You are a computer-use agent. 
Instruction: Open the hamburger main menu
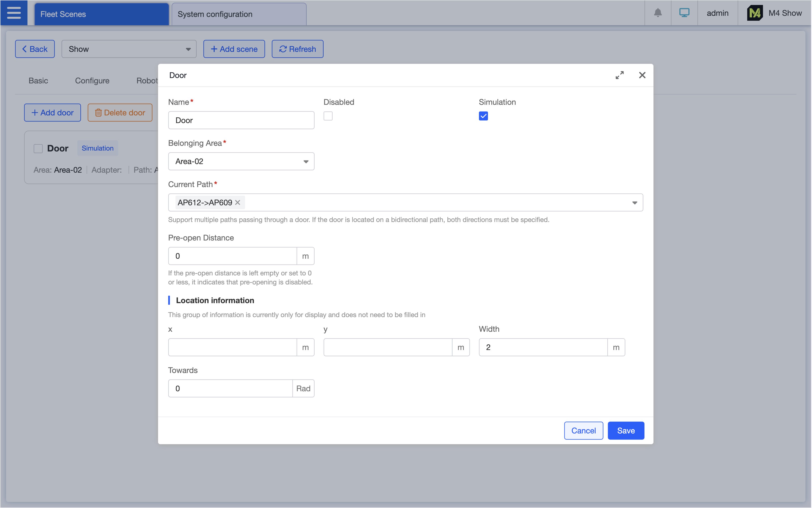click(14, 13)
